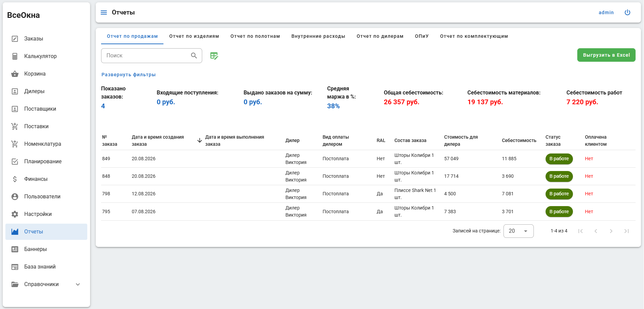Jump to the last page arrow
The image size is (644, 309).
pyautogui.click(x=626, y=231)
